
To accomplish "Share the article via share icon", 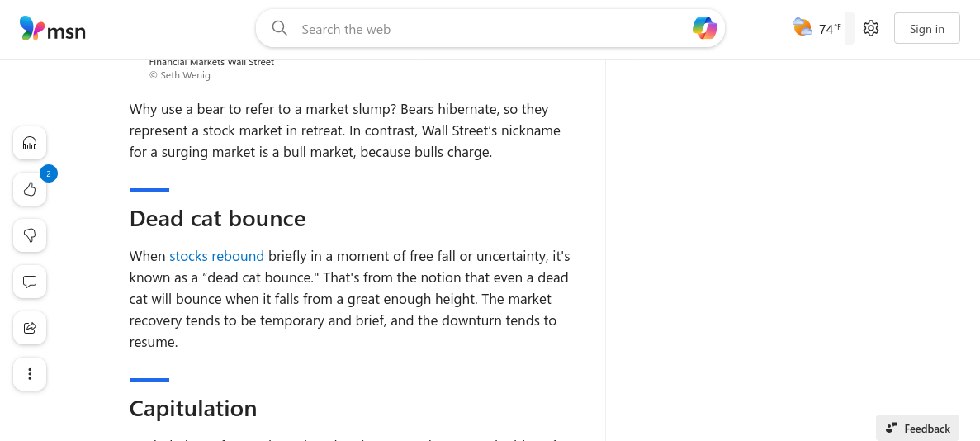I will click(x=30, y=328).
